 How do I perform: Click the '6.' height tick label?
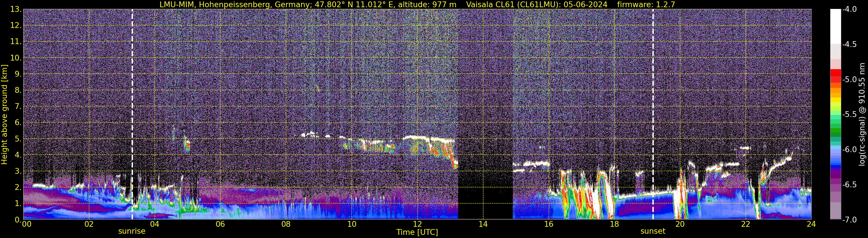[18, 123]
